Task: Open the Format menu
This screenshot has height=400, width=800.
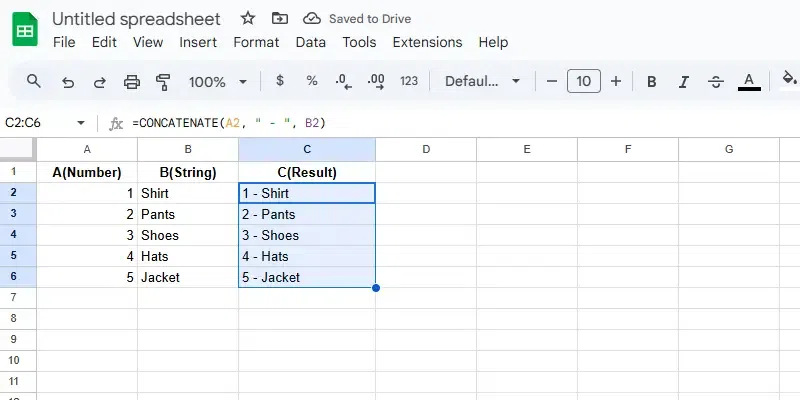Action: 256,43
